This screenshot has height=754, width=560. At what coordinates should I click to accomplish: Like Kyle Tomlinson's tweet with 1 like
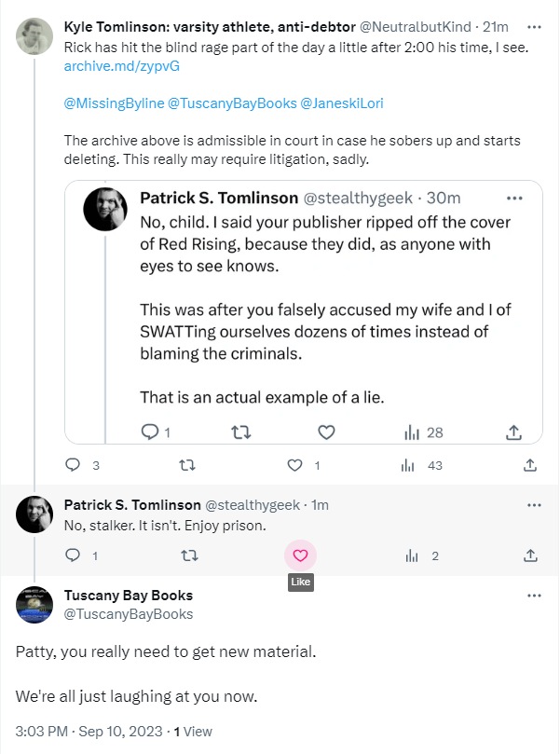pos(295,464)
